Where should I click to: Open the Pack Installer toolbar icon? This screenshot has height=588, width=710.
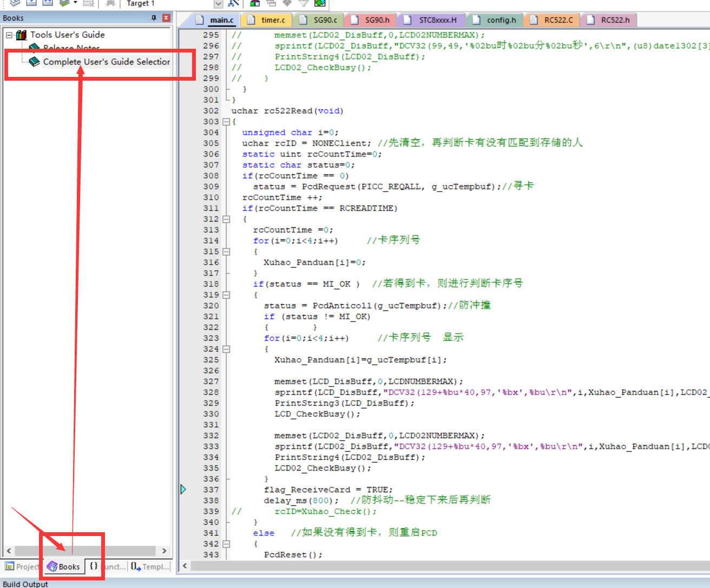pos(320,3)
